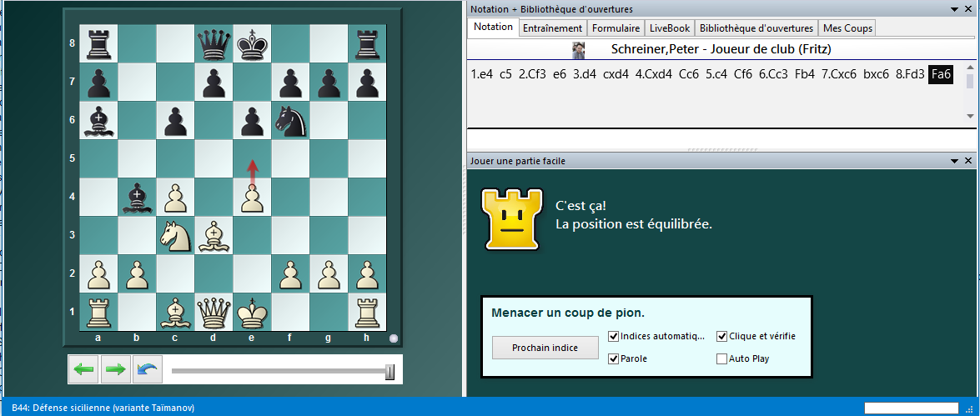980x416 pixels.
Task: Click the yellow rook mascot face
Action: click(511, 220)
